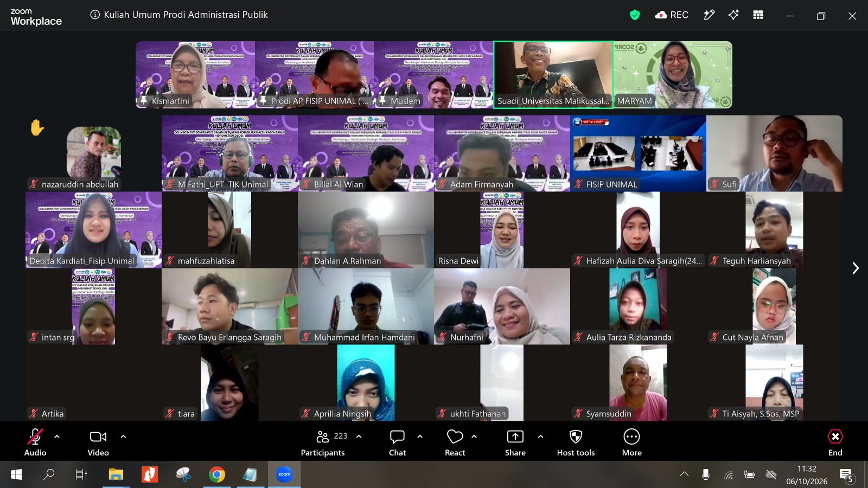Image resolution: width=868 pixels, height=488 pixels.
Task: Select Suadi_Universitas Malikussaleh video tile
Action: pos(553,75)
